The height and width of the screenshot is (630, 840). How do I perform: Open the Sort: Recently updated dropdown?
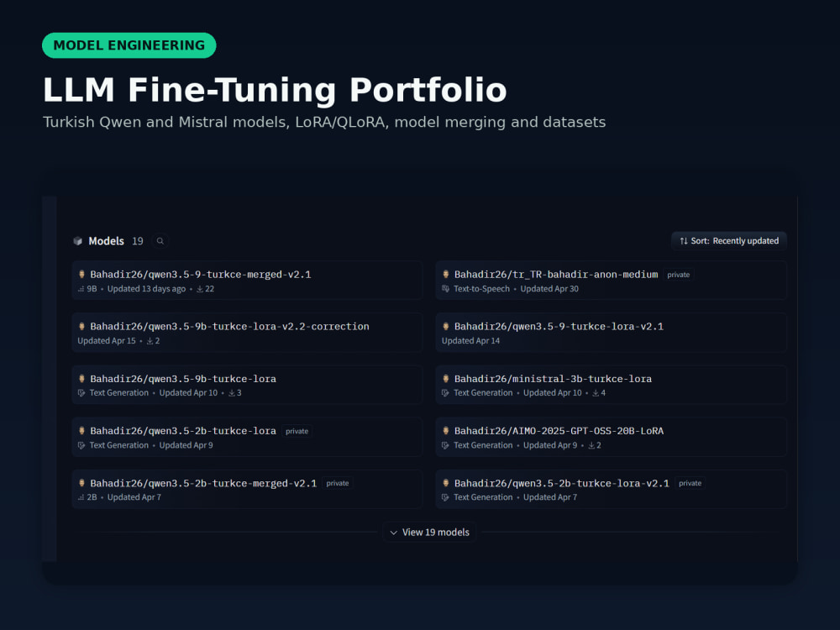(728, 241)
